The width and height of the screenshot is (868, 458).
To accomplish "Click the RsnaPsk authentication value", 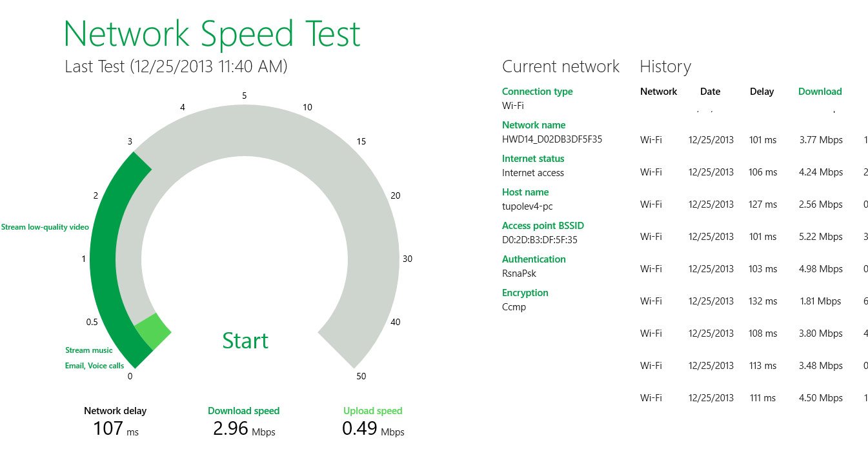I will coord(519,274).
